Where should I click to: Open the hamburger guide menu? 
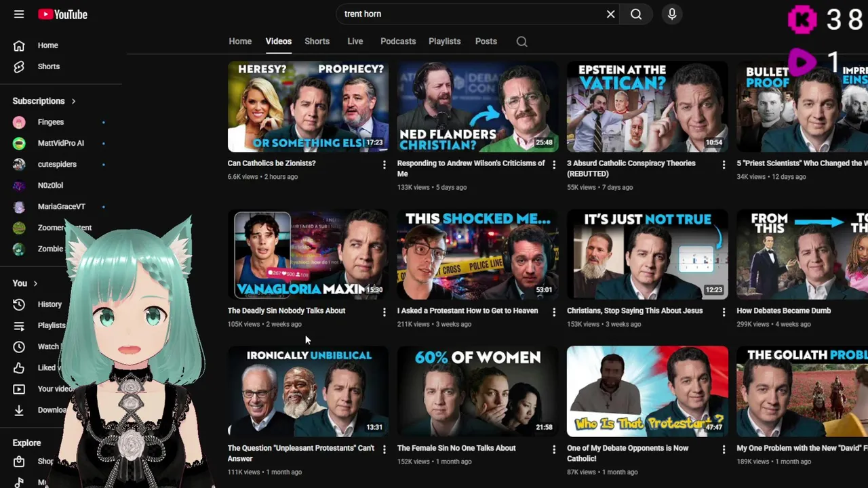tap(19, 14)
